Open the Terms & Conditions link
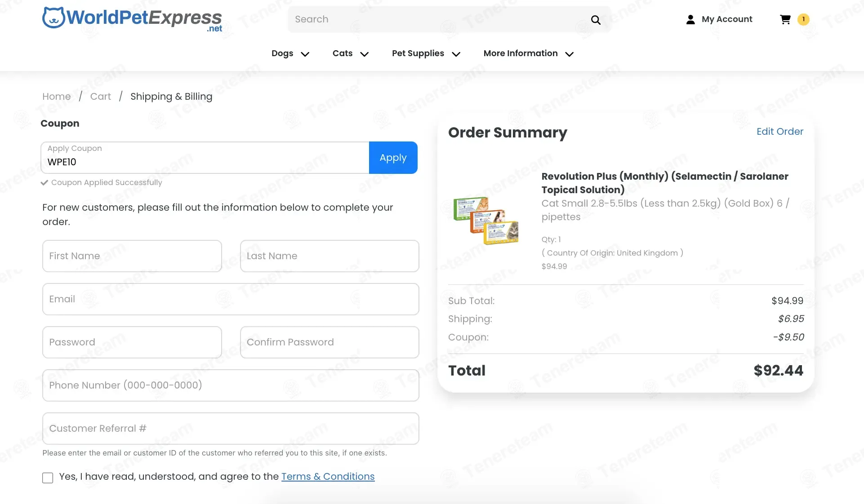This screenshot has height=504, width=864. [x=328, y=477]
